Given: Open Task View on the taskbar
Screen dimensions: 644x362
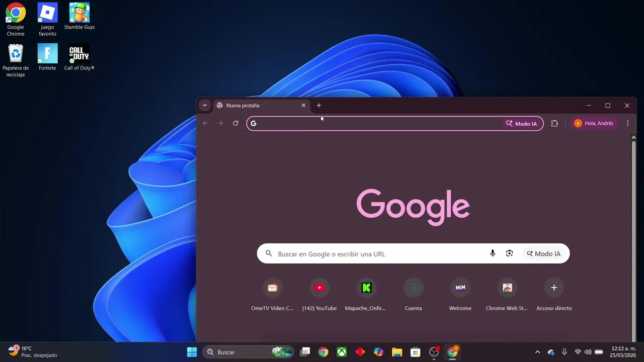Looking at the screenshot, I should [305, 352].
